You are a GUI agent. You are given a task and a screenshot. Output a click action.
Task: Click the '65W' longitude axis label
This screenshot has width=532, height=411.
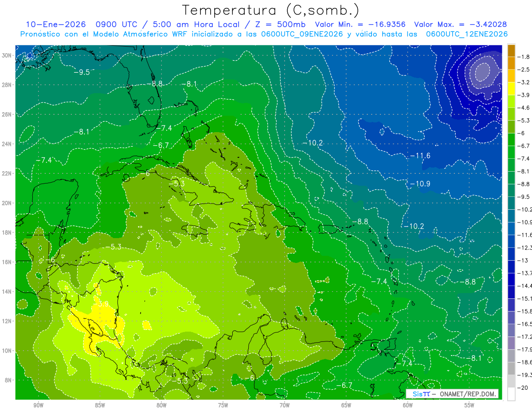[346, 406]
